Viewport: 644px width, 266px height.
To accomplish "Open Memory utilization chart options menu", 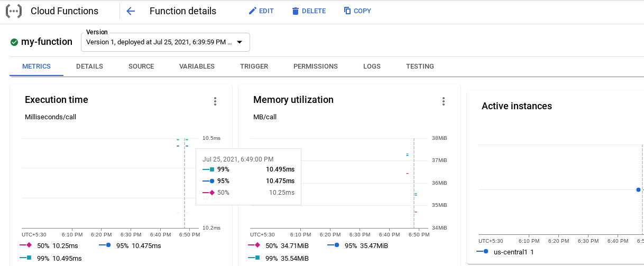I will pos(444,101).
